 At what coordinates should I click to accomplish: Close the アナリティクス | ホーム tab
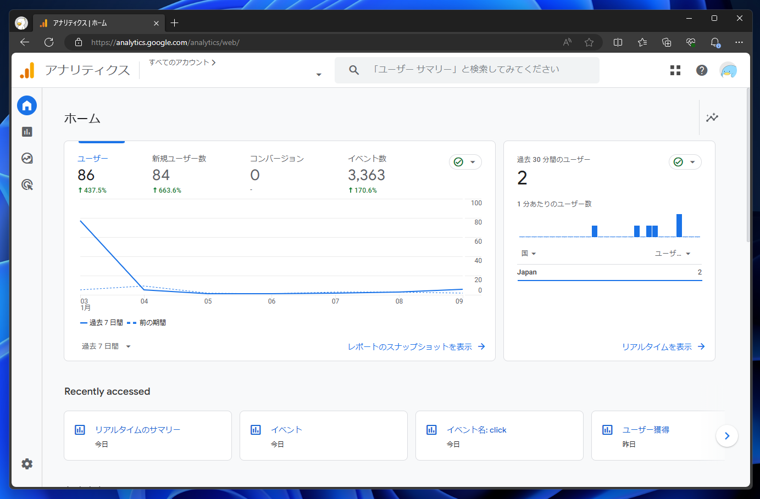click(156, 23)
